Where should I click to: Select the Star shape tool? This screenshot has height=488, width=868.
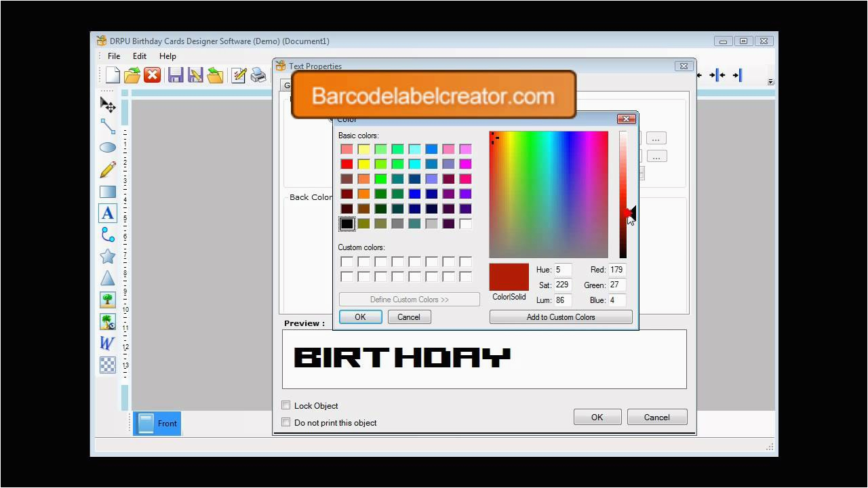(x=107, y=256)
